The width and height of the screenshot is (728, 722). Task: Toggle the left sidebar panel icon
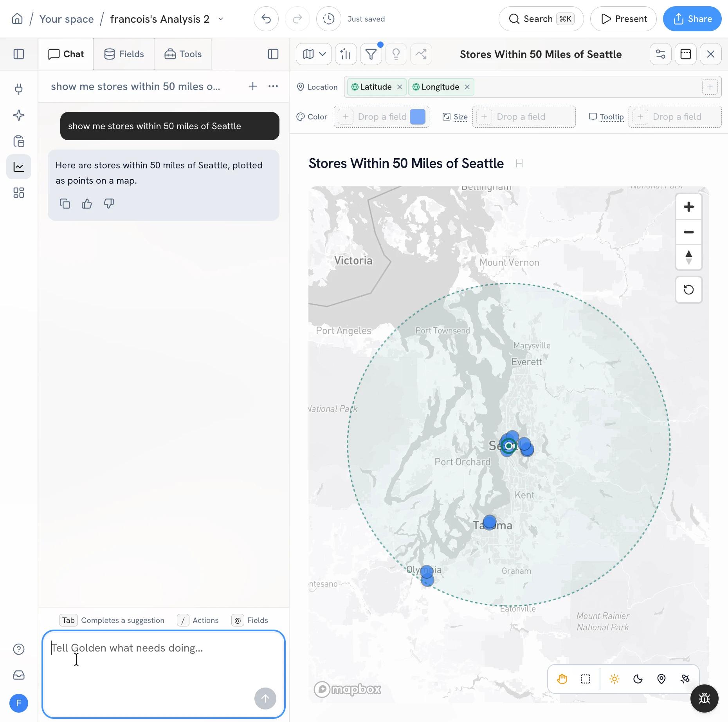click(x=19, y=54)
